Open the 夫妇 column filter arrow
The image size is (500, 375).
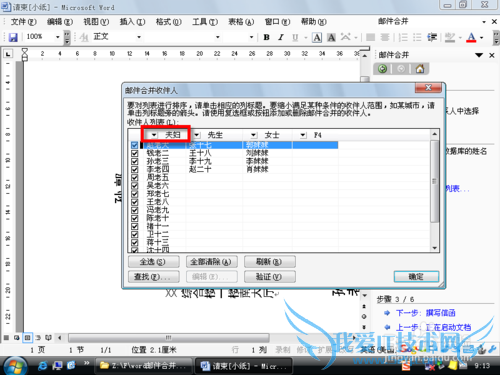154,135
